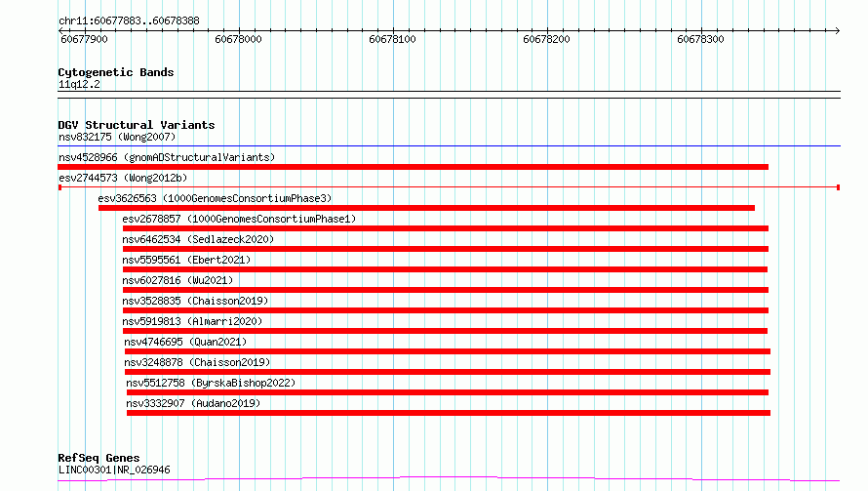Select variant nsv3332907 (Audano2019) label

(x=193, y=403)
